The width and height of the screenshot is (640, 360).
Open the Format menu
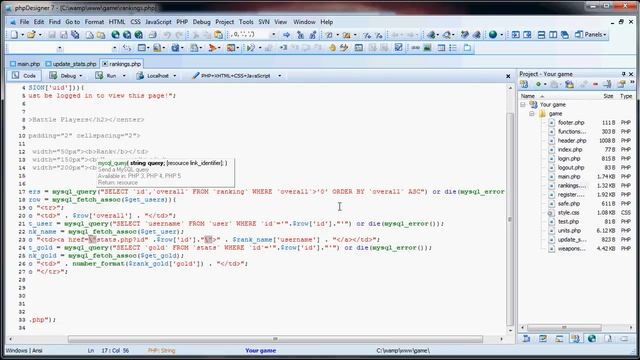coord(94,22)
